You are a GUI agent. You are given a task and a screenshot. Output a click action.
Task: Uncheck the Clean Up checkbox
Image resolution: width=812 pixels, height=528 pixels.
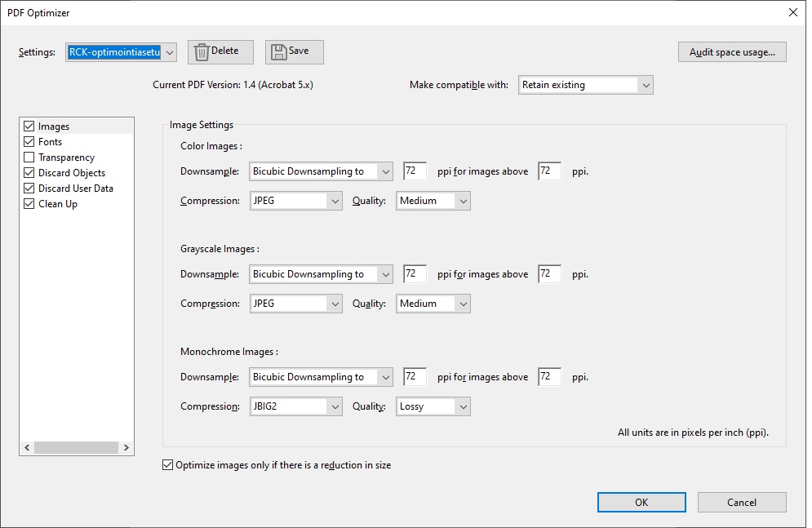pyautogui.click(x=29, y=203)
